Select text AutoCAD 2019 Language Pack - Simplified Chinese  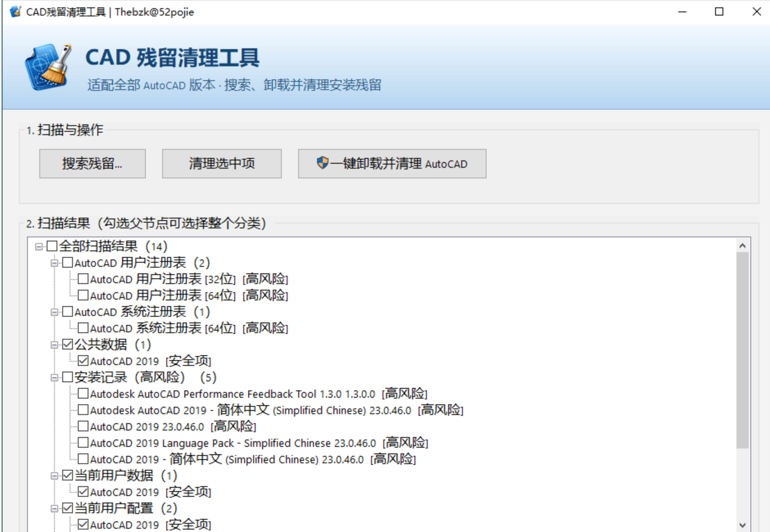(210, 443)
